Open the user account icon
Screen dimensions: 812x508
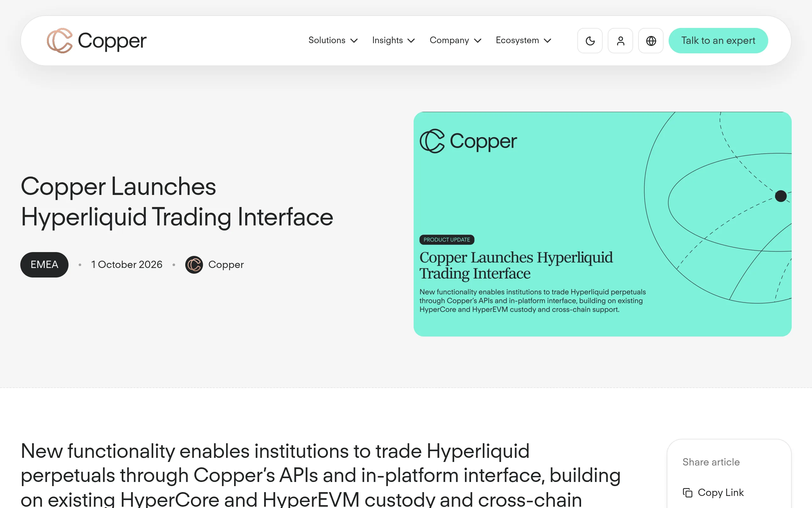(620, 41)
